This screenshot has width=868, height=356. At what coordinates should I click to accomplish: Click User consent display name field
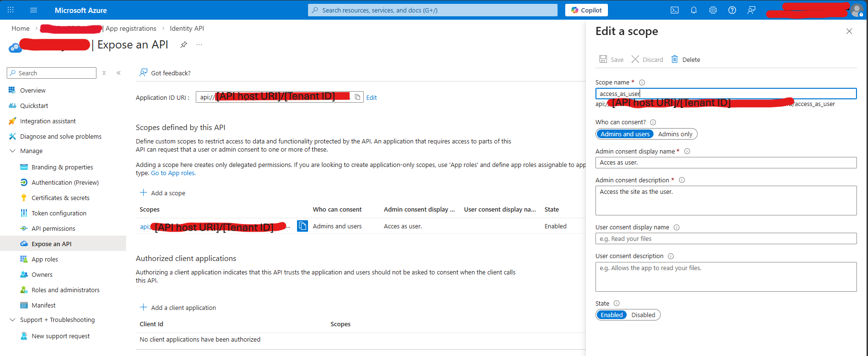(726, 238)
